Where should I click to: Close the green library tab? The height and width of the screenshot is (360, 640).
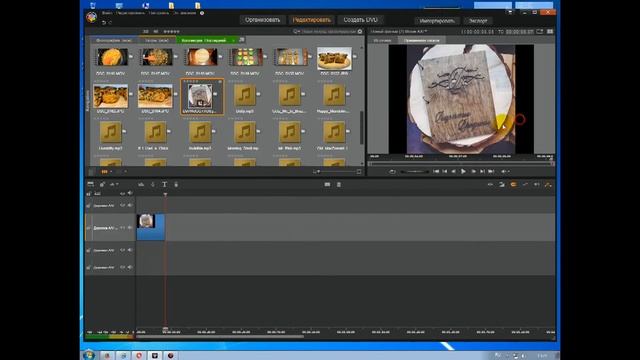233,40
